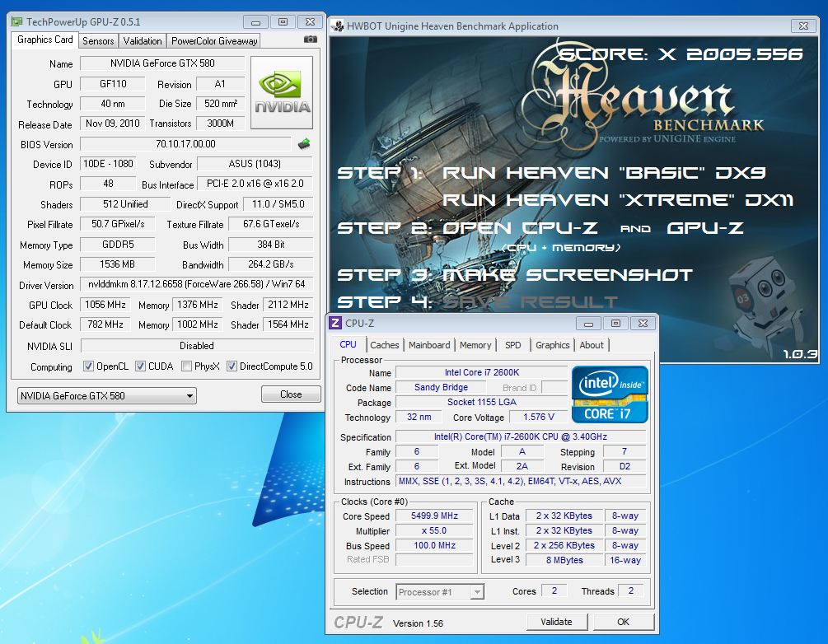This screenshot has height=644, width=828.
Task: Uncheck the CUDA checkbox
Action: 141,366
